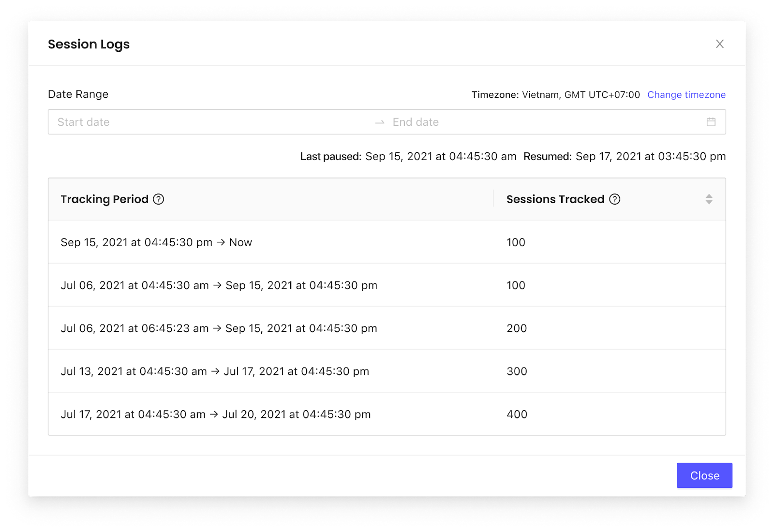Click the Last paused timestamp text
The width and height of the screenshot is (774, 532).
[441, 157]
